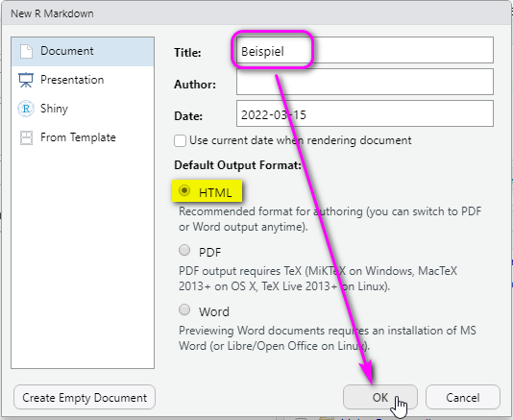The width and height of the screenshot is (513, 420).
Task: Confirm the dialog with OK
Action: [380, 397]
